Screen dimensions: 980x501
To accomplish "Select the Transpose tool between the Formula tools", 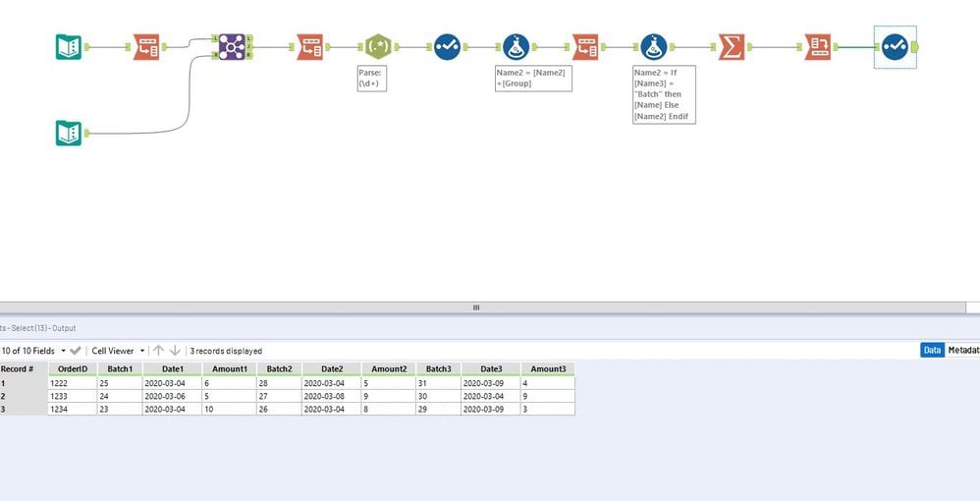I will (x=585, y=47).
